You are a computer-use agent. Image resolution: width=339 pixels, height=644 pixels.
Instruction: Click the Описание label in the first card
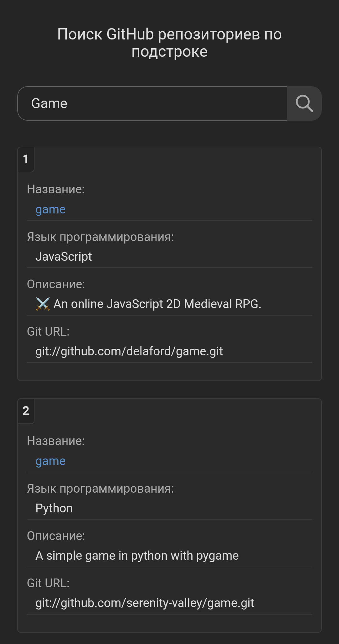56,284
